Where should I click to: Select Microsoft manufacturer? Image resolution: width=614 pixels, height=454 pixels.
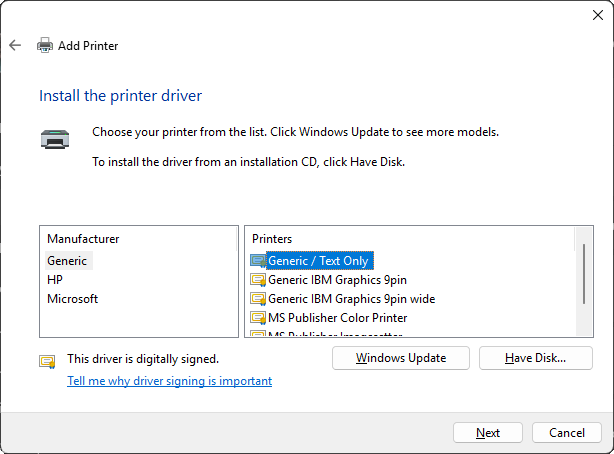pyautogui.click(x=72, y=299)
